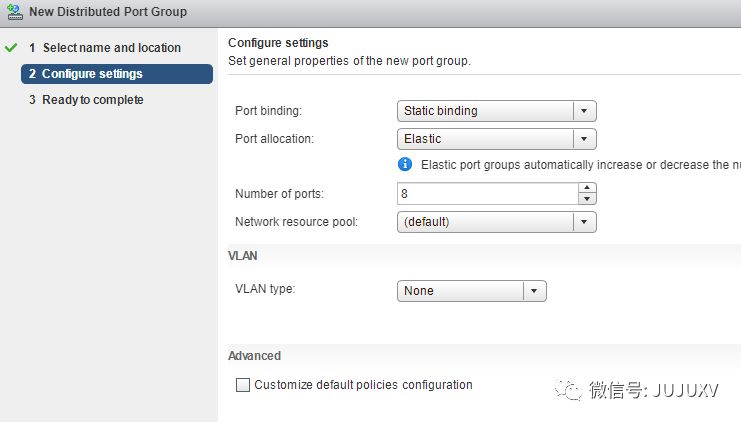Select step 2 Configure settings
The width and height of the screenshot is (741, 422).
click(x=92, y=74)
